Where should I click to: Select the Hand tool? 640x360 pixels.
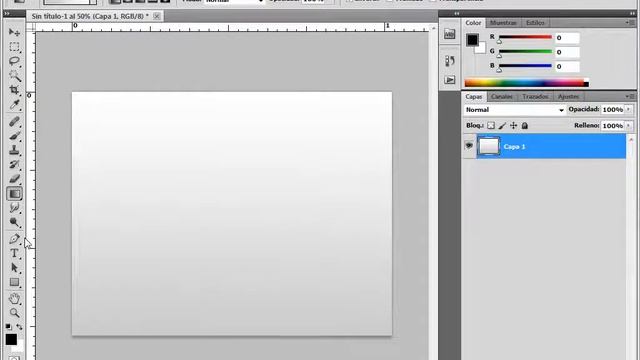(x=14, y=298)
